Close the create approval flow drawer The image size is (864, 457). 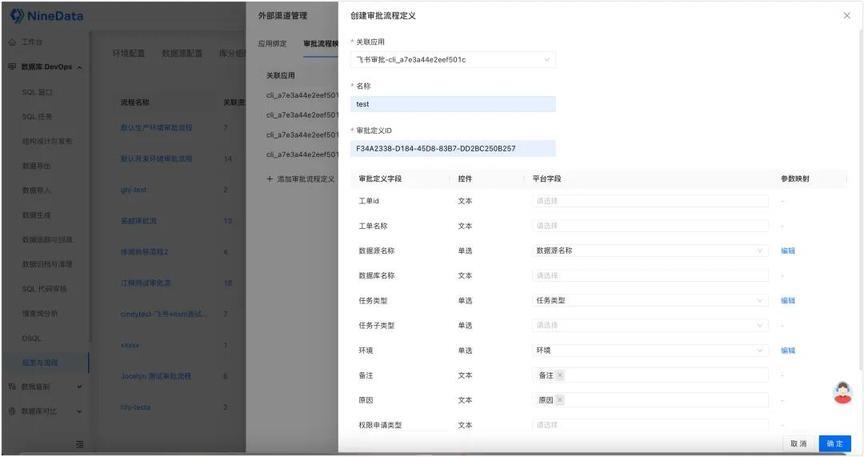(847, 15)
